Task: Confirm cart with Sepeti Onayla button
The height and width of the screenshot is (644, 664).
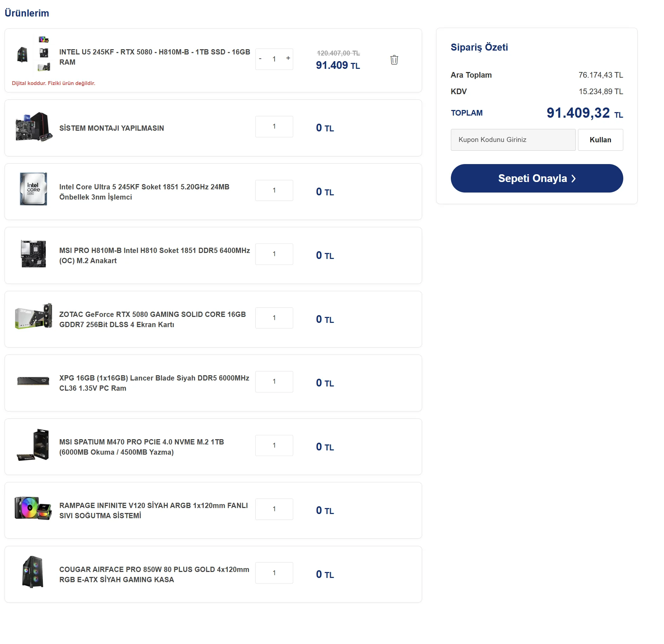Action: pos(537,178)
